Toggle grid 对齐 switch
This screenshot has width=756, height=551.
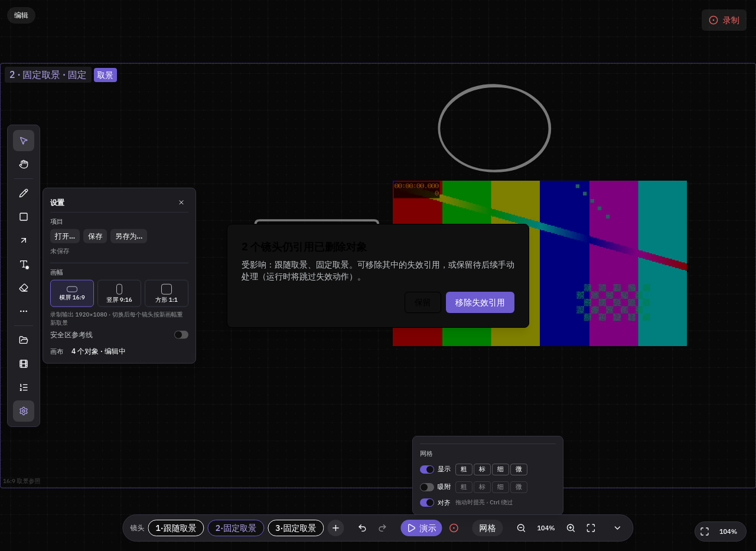tap(427, 503)
